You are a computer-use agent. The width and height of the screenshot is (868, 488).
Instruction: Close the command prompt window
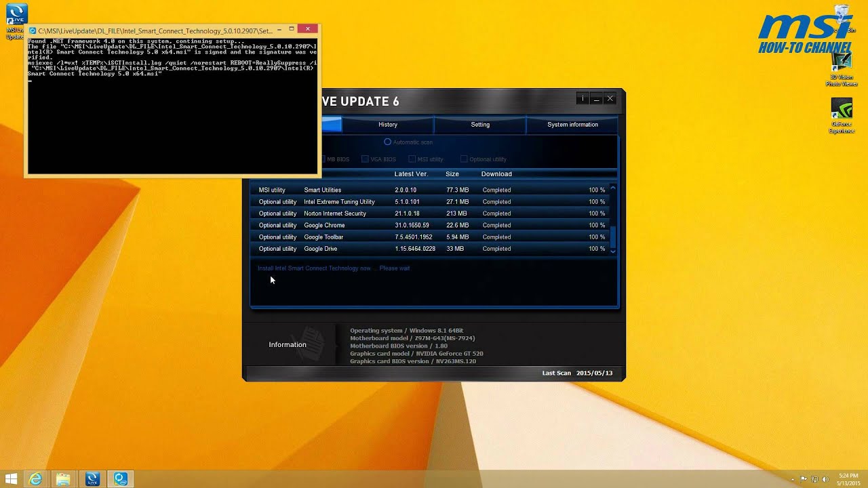click(x=308, y=29)
